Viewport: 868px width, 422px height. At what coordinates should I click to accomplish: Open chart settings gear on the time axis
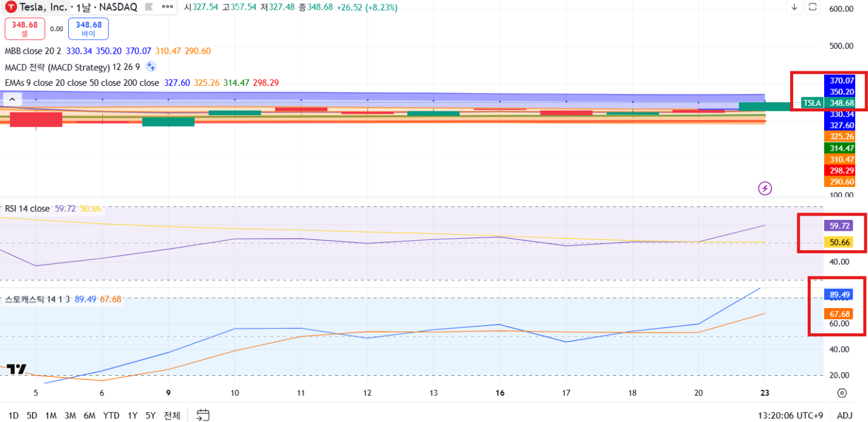(842, 393)
